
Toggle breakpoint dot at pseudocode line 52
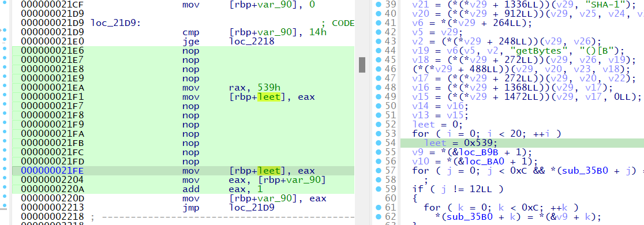pyautogui.click(x=379, y=125)
